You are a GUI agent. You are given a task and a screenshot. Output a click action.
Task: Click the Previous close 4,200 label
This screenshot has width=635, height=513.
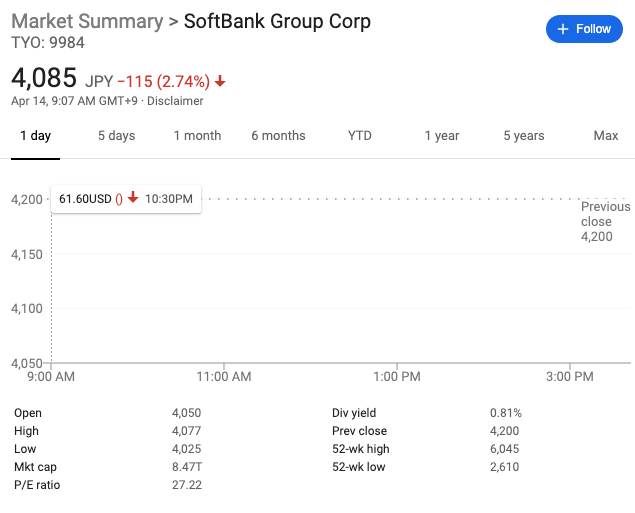pos(605,221)
